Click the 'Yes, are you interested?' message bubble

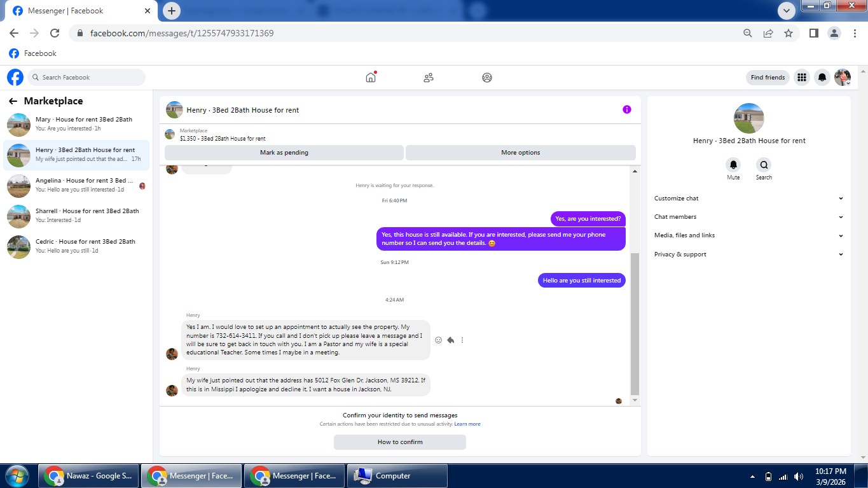(x=588, y=219)
